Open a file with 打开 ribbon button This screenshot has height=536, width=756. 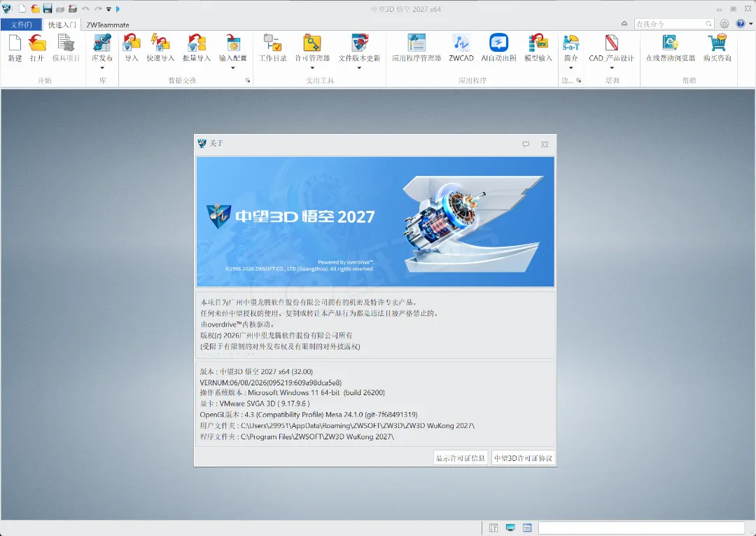coord(37,48)
